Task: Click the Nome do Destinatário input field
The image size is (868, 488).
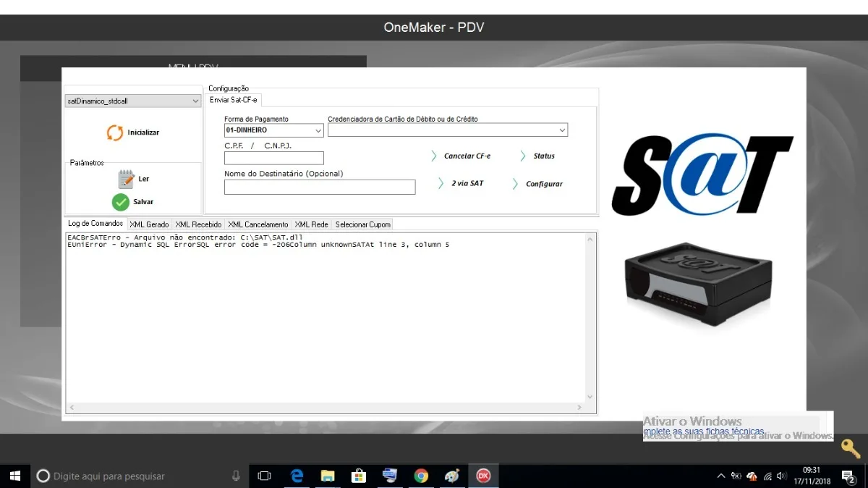Action: pyautogui.click(x=320, y=187)
